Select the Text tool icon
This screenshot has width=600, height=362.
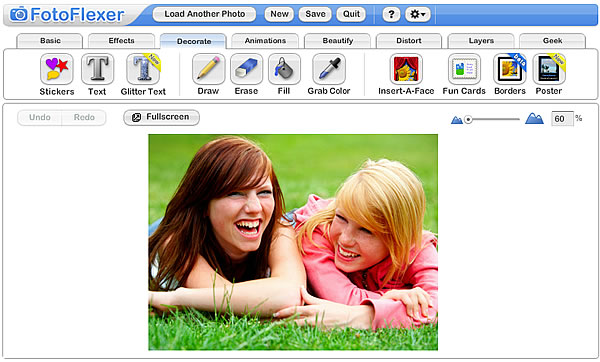coord(97,69)
